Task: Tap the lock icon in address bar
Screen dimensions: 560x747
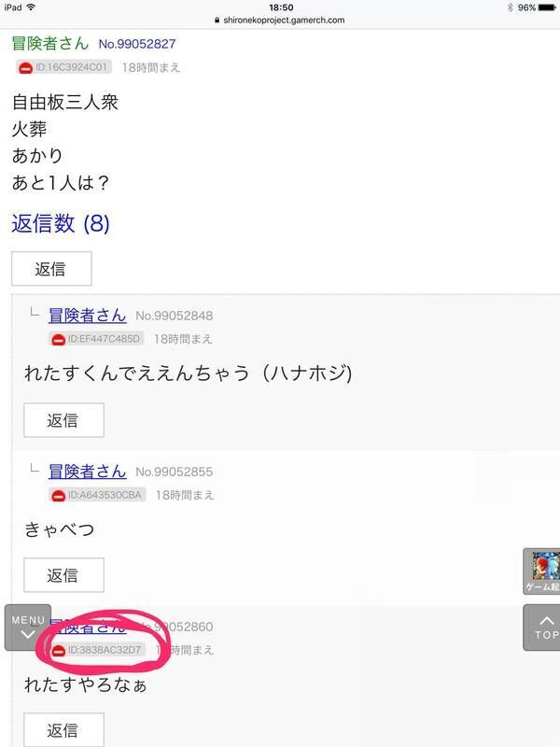Action: coord(217,20)
